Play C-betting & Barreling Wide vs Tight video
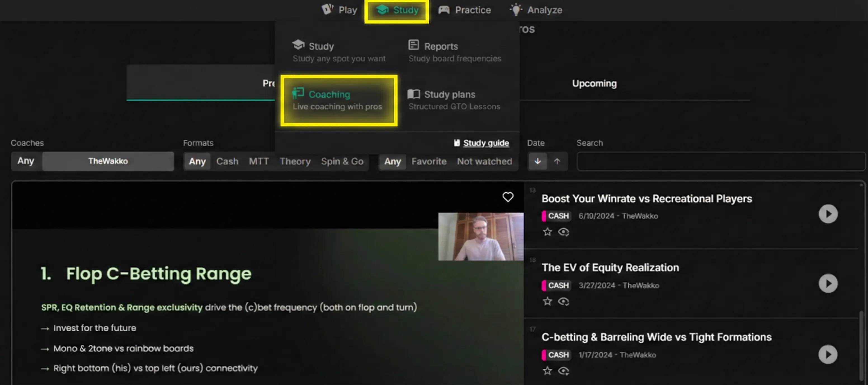 [828, 354]
